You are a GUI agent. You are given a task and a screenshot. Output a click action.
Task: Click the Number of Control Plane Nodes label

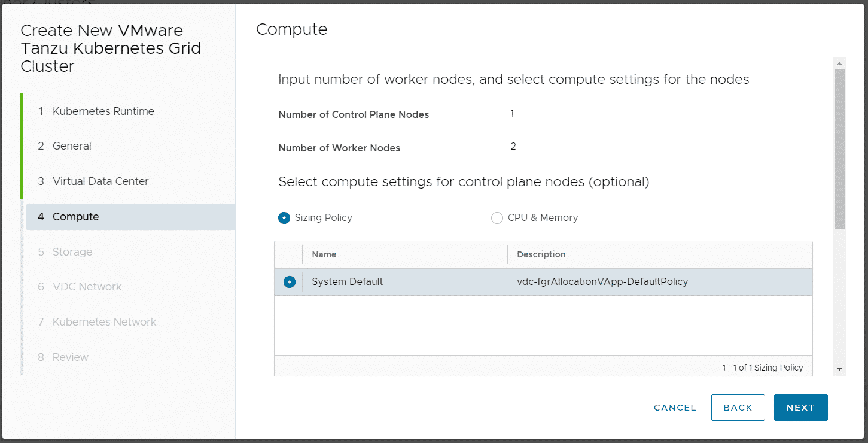click(x=354, y=114)
